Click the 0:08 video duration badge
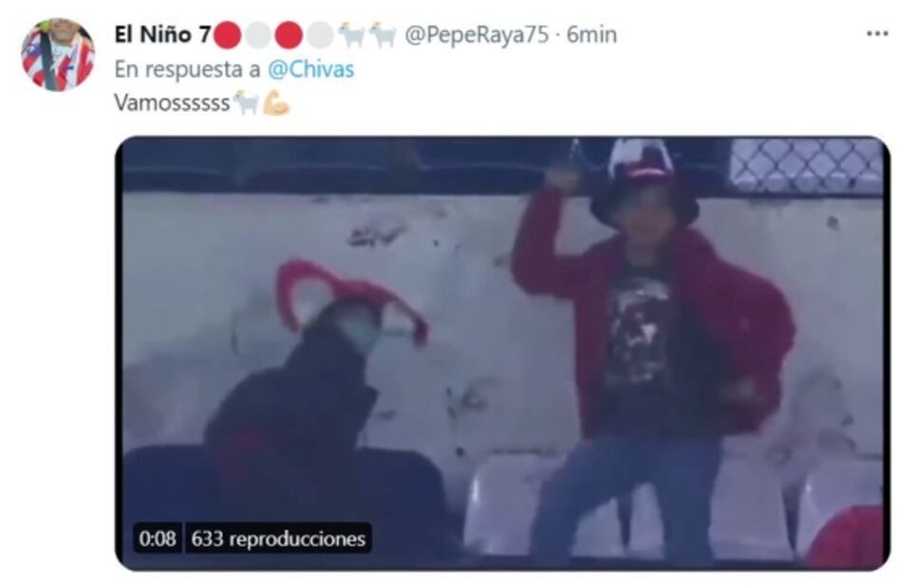The image size is (914, 588). pyautogui.click(x=158, y=539)
